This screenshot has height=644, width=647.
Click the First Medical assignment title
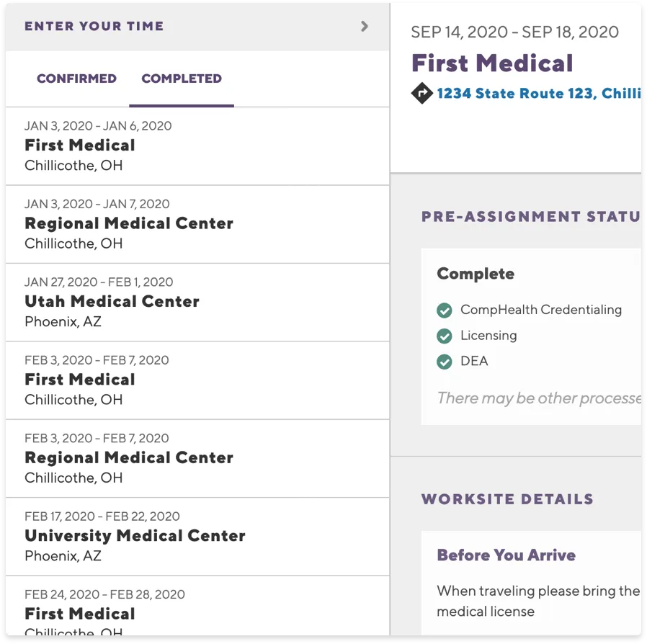[491, 63]
